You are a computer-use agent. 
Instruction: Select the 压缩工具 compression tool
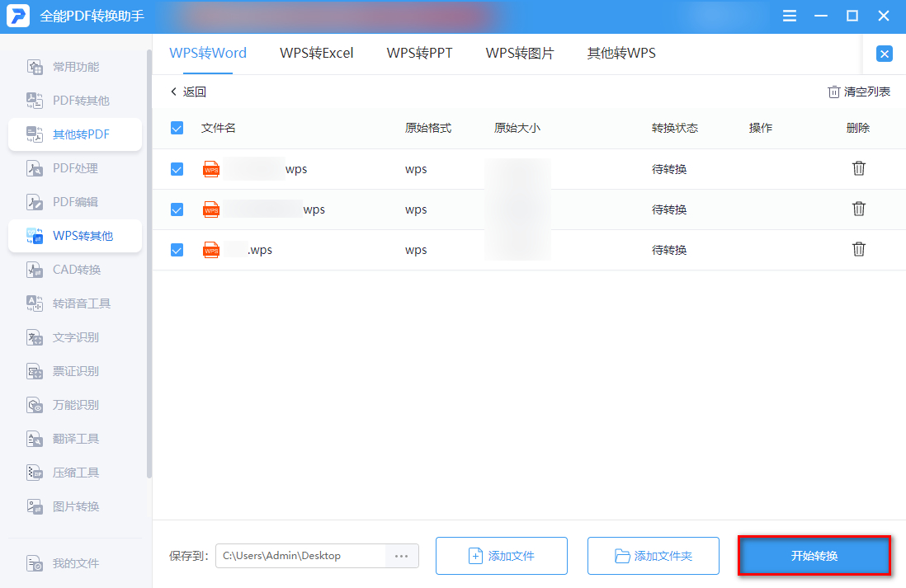pos(74,473)
